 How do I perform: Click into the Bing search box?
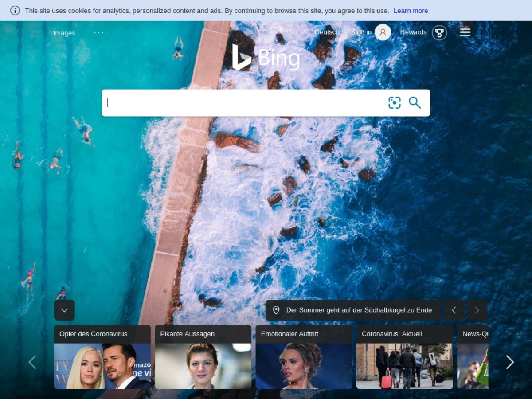tap(244, 103)
